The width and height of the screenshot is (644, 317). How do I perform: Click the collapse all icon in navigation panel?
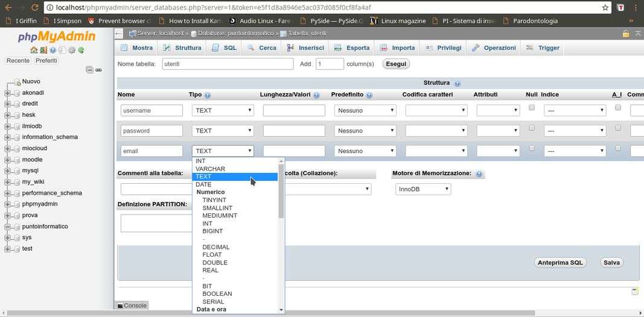pos(89,70)
